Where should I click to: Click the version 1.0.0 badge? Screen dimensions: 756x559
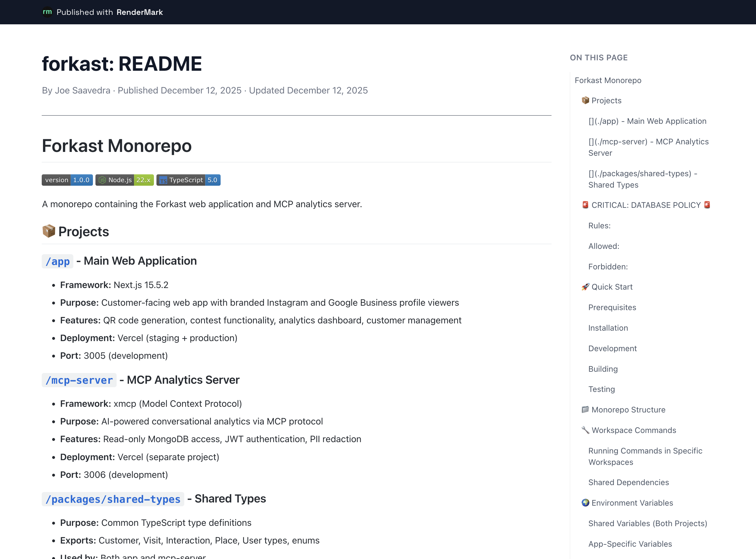67,180
